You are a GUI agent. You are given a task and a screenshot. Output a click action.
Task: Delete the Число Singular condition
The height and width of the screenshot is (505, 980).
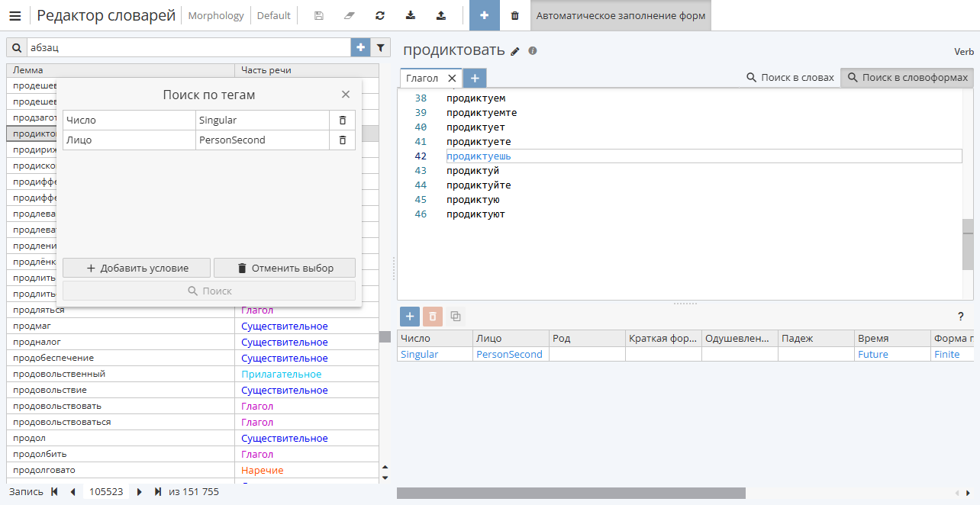tap(343, 121)
